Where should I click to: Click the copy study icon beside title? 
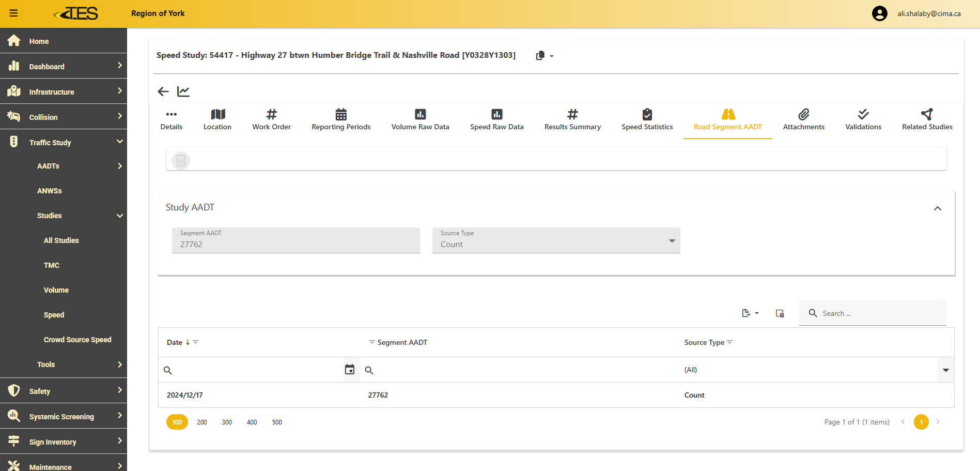pyautogui.click(x=540, y=55)
